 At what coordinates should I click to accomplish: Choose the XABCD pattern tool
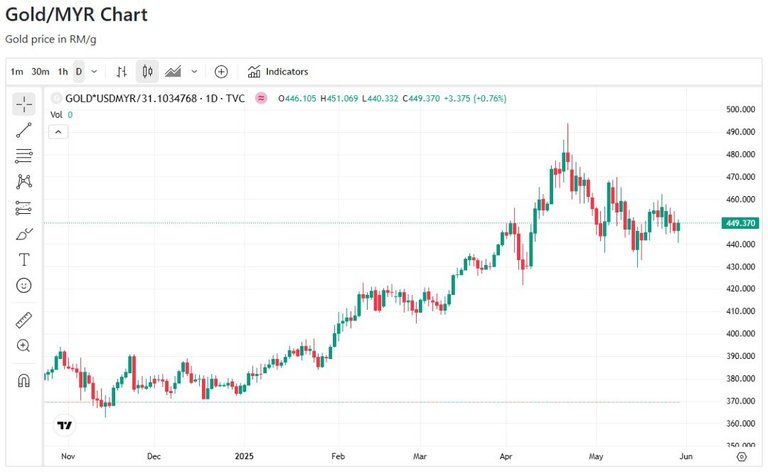coord(24,182)
